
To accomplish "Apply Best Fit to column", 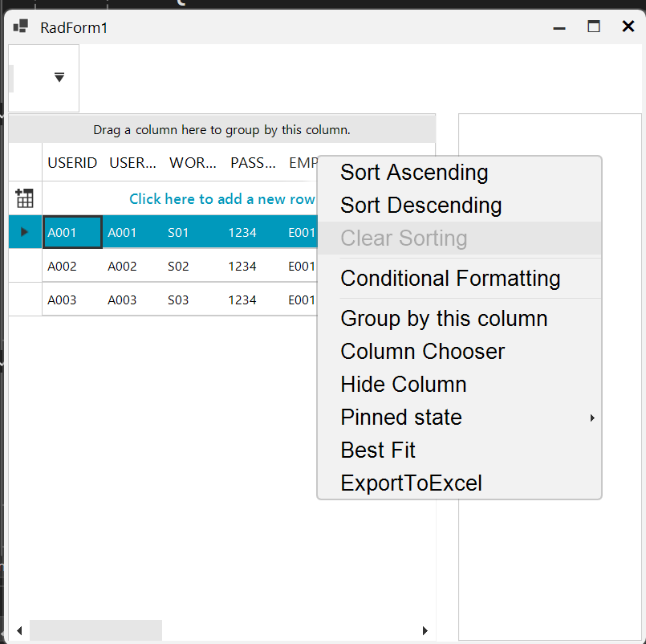I will pos(378,450).
